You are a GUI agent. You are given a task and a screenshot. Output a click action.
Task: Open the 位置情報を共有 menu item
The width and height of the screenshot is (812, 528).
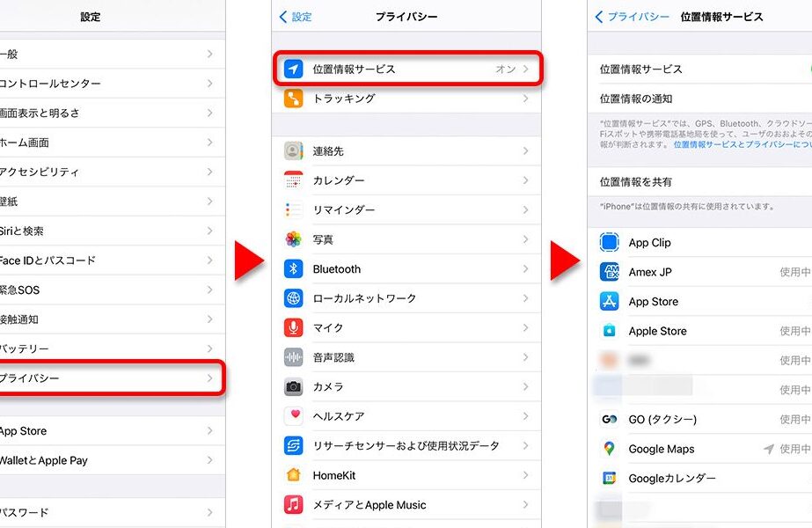pyautogui.click(x=636, y=182)
